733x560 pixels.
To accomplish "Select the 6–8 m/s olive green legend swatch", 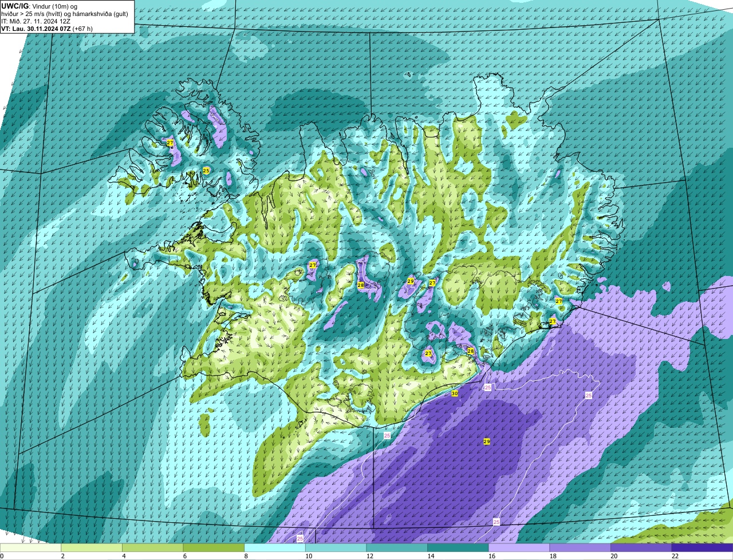I will coord(214,548).
